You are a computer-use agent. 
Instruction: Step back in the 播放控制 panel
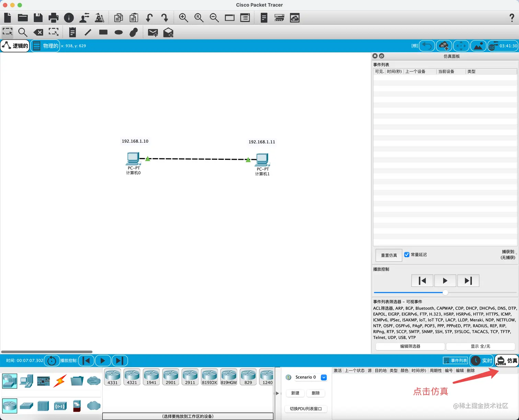[423, 281]
